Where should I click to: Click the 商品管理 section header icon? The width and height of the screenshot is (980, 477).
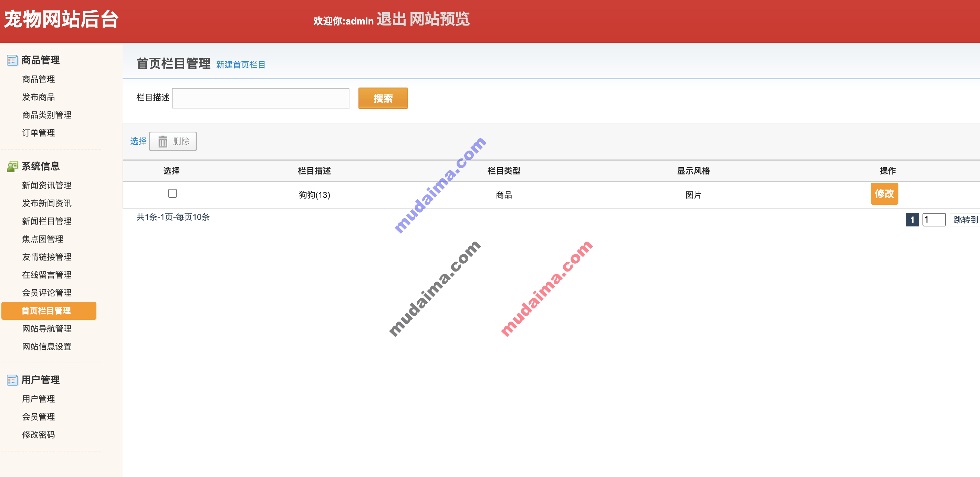click(x=12, y=60)
